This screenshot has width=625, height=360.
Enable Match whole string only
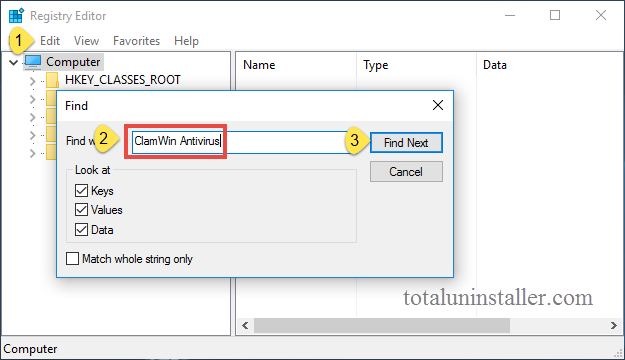pos(72,259)
